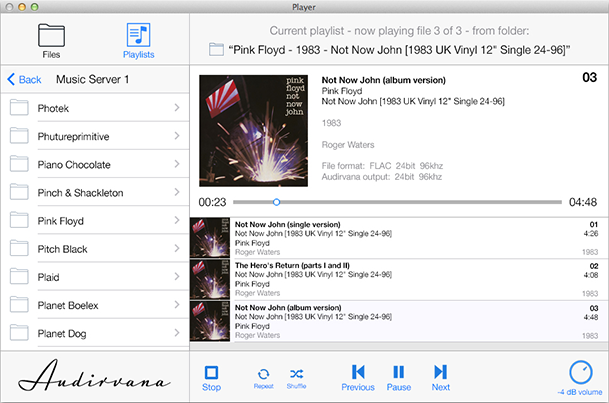Open the Pink Floyd folder icon

[19, 220]
